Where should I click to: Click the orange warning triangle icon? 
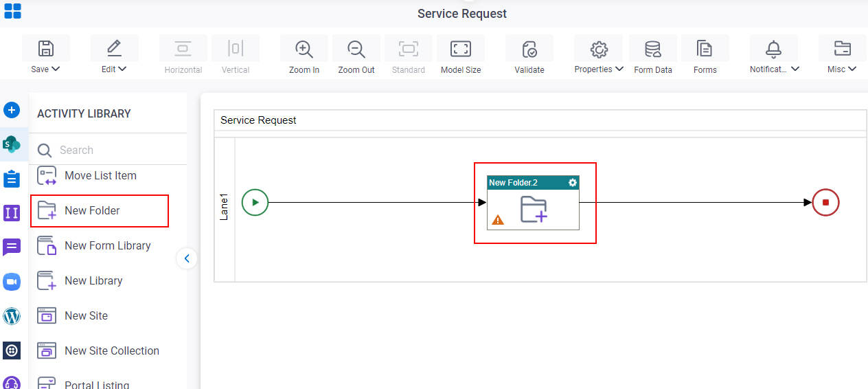click(x=498, y=220)
